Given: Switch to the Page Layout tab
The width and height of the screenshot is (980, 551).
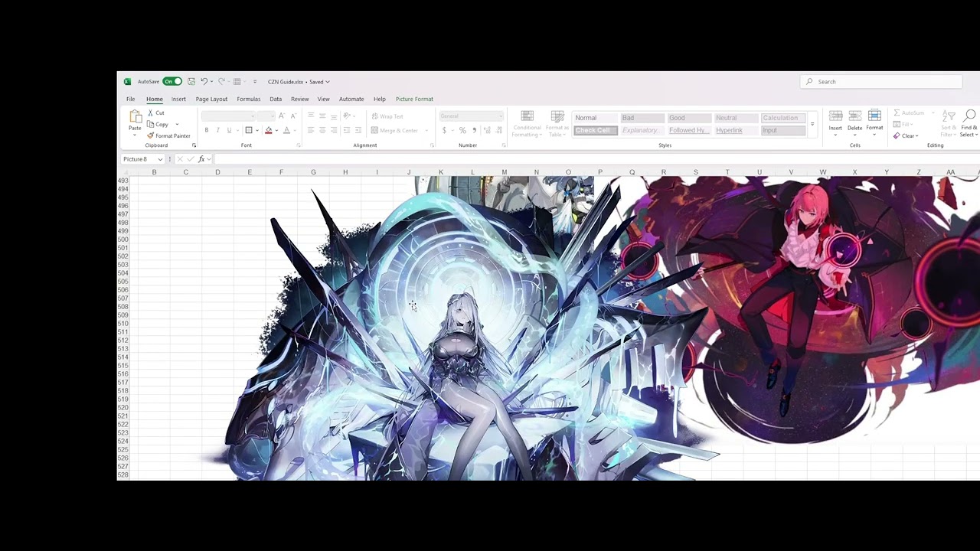Looking at the screenshot, I should 211,99.
